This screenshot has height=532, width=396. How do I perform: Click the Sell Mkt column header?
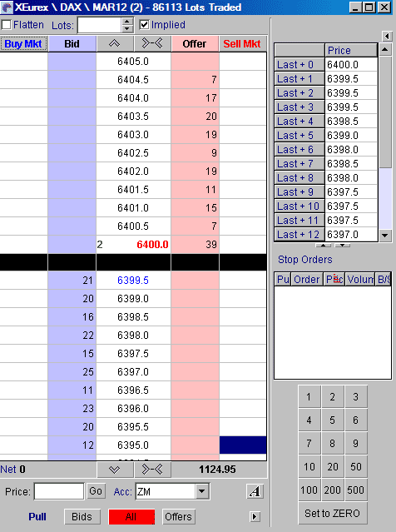point(242,44)
